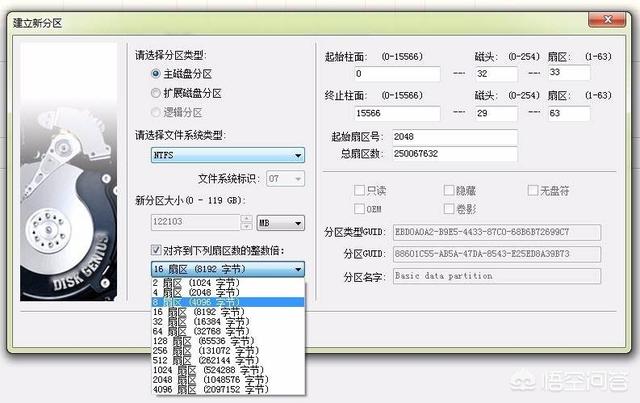Check the OEM checkbox
Image resolution: width=640 pixels, height=403 pixels.
tap(359, 209)
